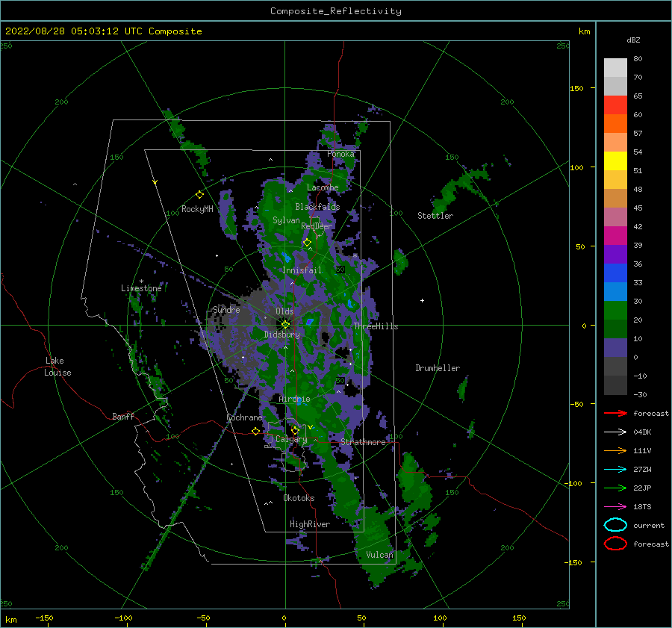
Task: Click the cyan 27ZW arrow in the legend
Action: coord(615,470)
